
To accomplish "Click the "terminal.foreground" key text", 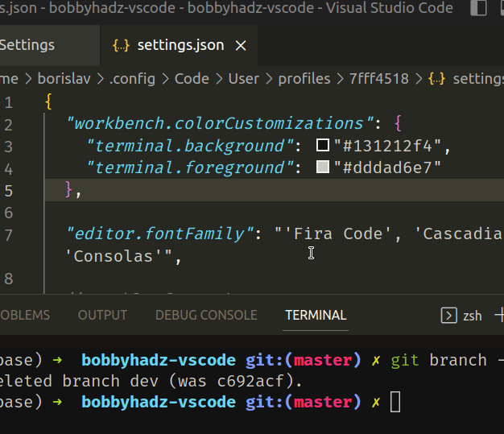I will (191, 167).
